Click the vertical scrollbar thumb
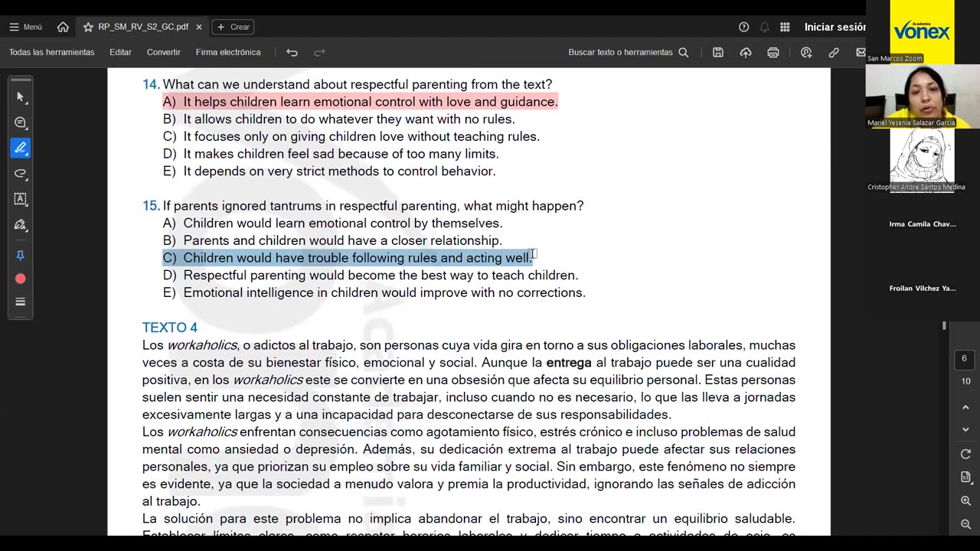Image resolution: width=980 pixels, height=551 pixels. (x=944, y=325)
